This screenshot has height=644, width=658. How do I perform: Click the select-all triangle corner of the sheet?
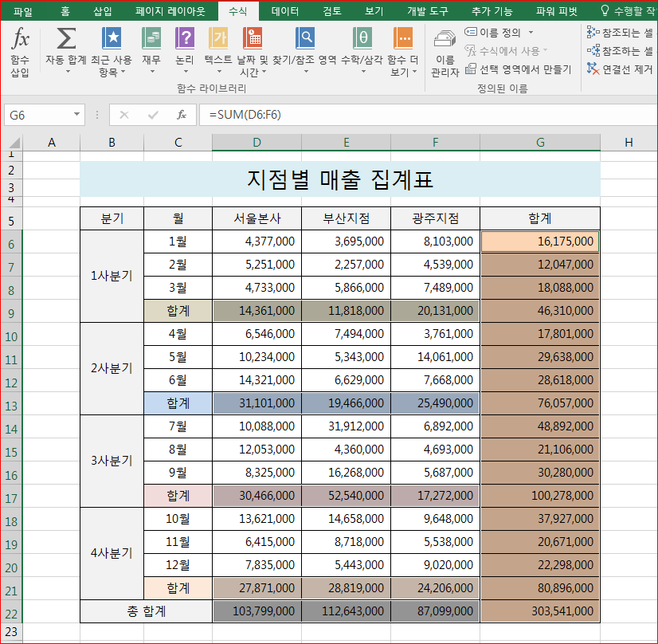(x=14, y=143)
